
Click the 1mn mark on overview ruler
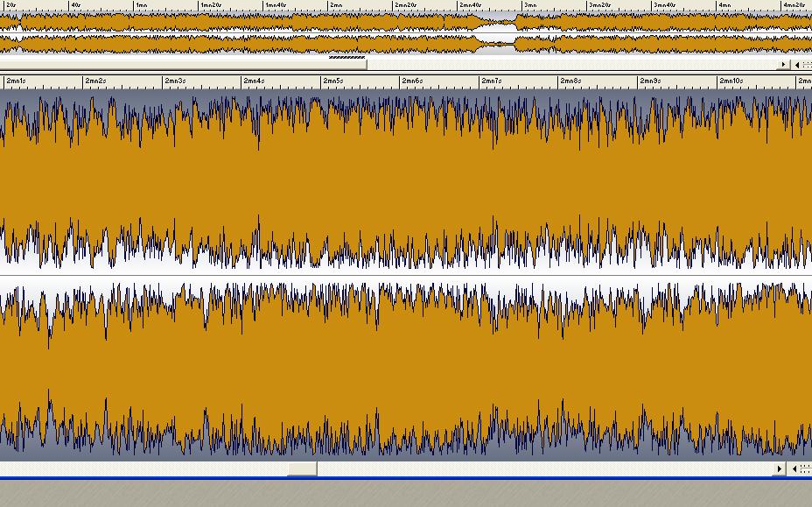coord(140,5)
